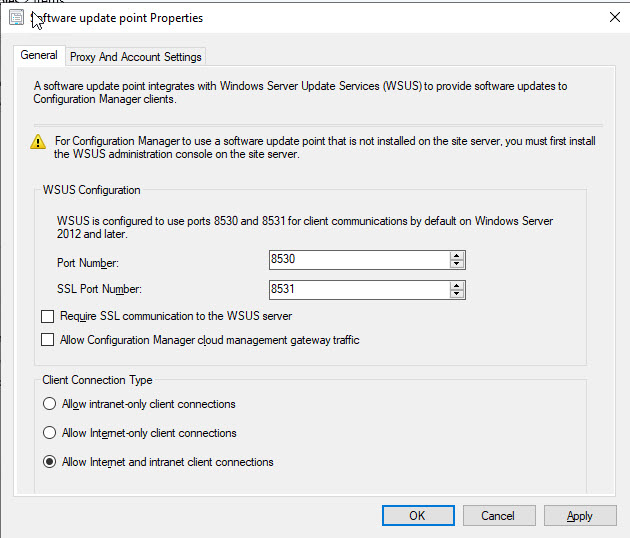
Task: Click the Cancel button
Action: point(498,516)
